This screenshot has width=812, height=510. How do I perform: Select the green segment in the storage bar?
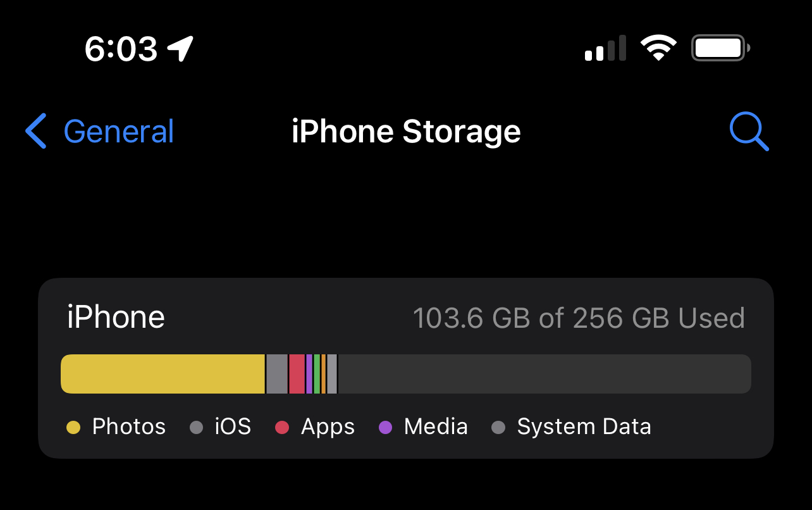(x=317, y=374)
